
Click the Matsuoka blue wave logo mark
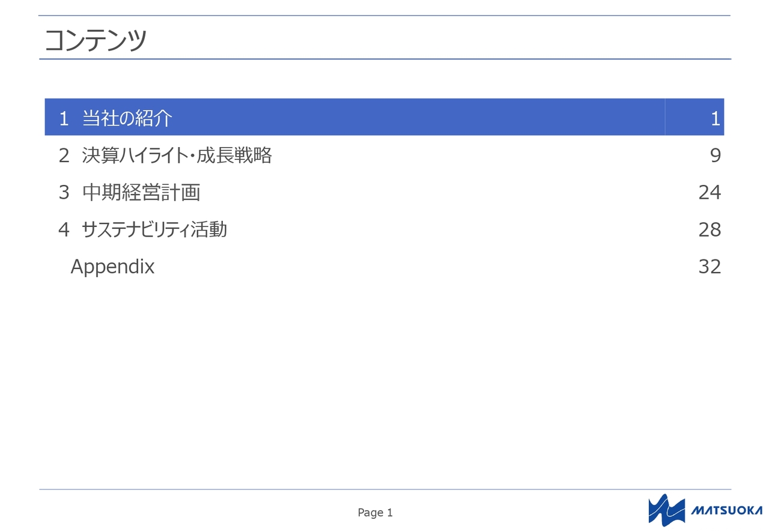click(x=666, y=510)
